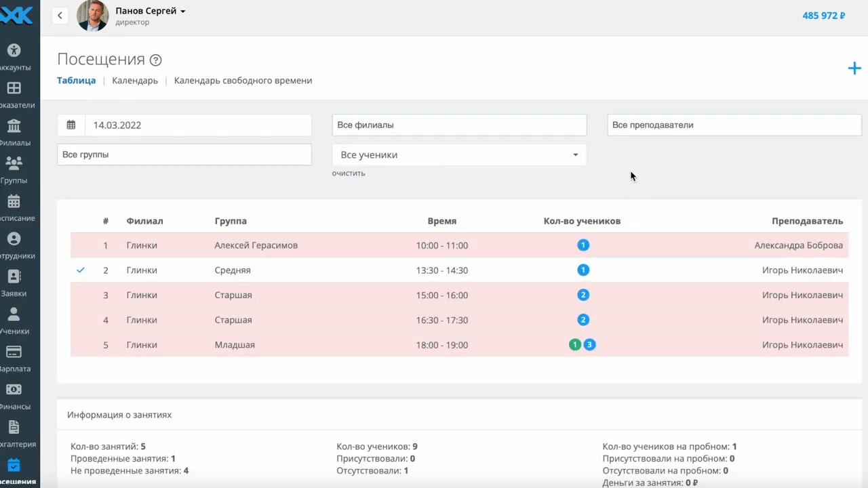Open Сотрудники employees sidebar icon

(14, 239)
